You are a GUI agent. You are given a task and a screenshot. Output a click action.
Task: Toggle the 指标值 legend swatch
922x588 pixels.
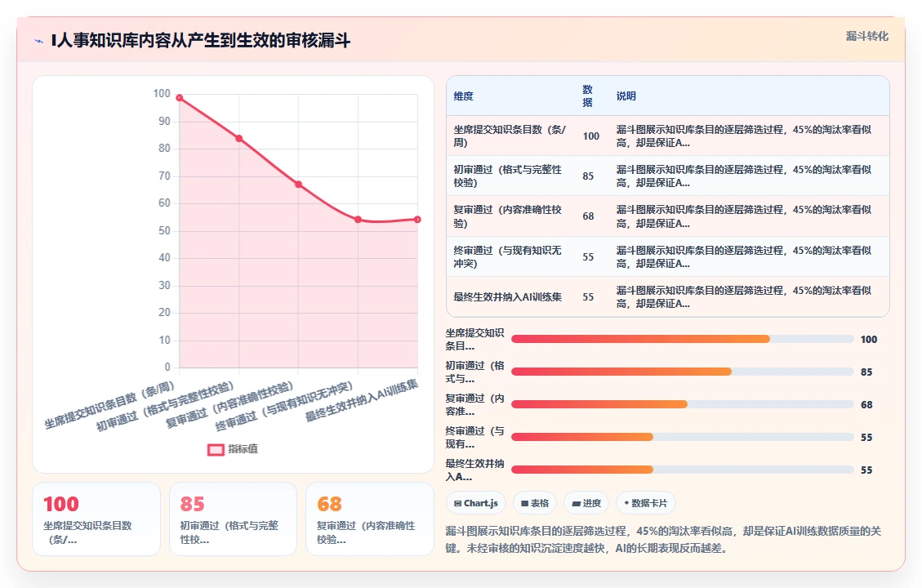click(x=216, y=449)
